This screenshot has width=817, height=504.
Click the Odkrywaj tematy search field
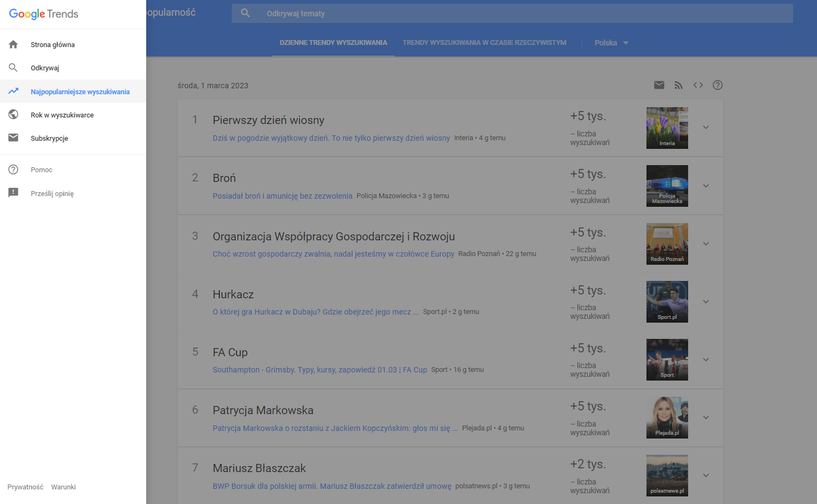click(x=512, y=14)
